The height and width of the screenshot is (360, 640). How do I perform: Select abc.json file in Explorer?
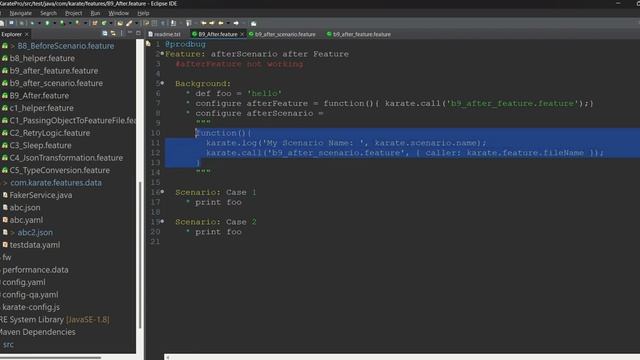coord(24,208)
